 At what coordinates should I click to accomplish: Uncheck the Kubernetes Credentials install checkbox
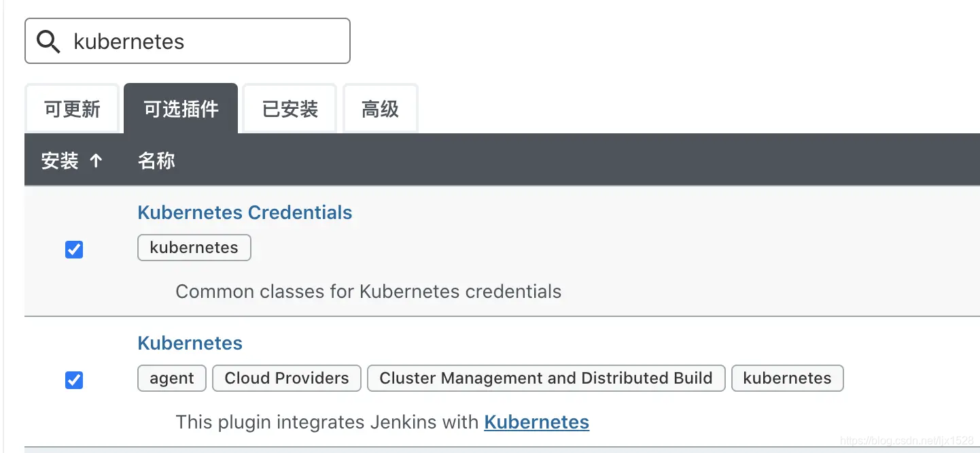point(74,250)
